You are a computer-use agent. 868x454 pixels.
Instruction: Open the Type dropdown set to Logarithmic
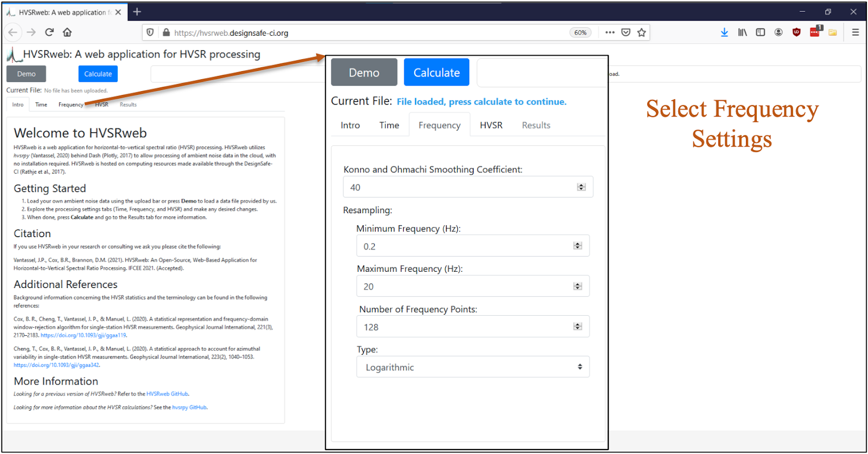pyautogui.click(x=473, y=367)
